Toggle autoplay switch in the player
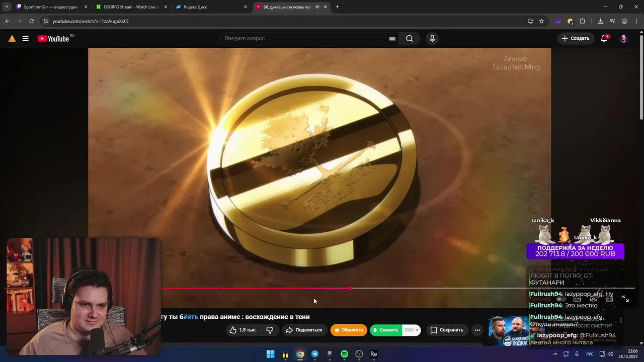The image size is (644, 362). point(560,299)
